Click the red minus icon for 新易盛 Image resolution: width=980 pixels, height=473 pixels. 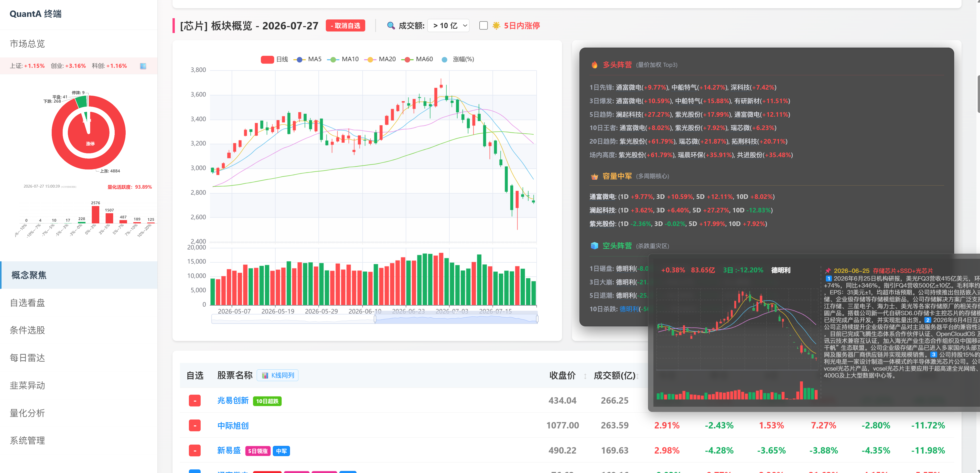tap(195, 451)
